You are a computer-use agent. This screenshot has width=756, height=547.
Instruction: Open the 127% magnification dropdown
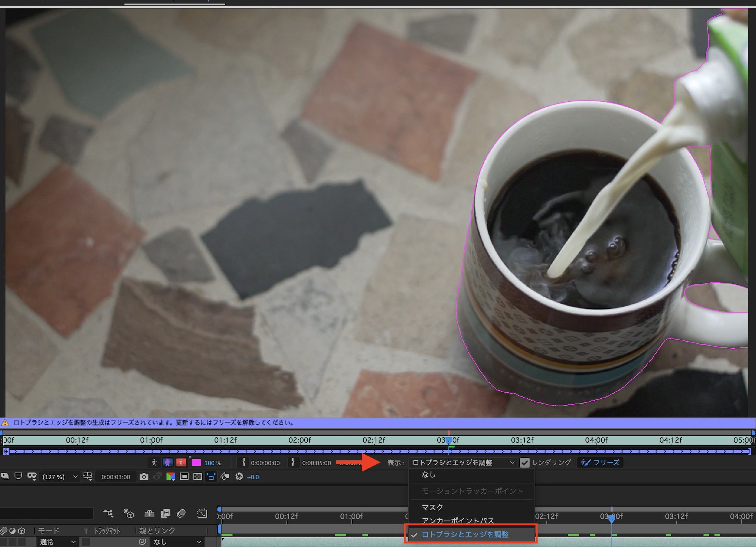(x=60, y=477)
